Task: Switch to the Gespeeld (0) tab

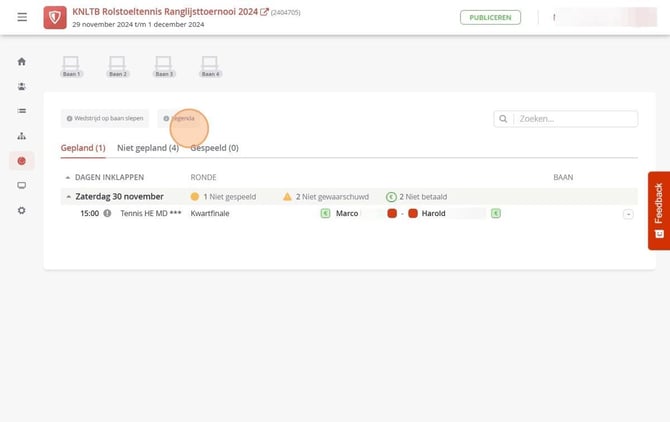Action: [215, 148]
